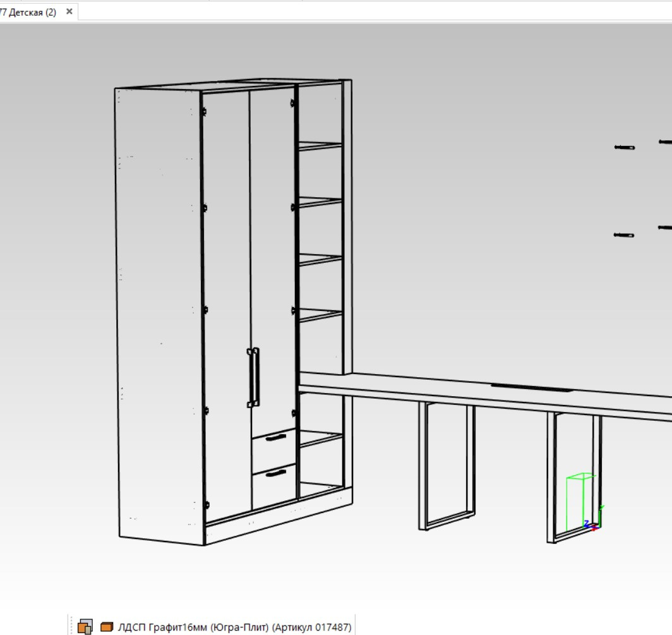The width and height of the screenshot is (672, 635).
Task: Click the orange panel icon beside ЛДСП Графит
Action: click(107, 627)
